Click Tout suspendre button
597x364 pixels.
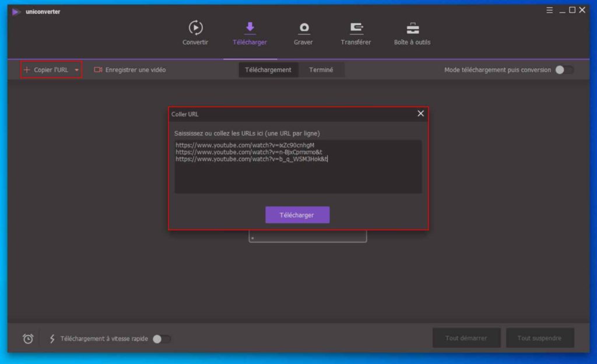point(539,338)
